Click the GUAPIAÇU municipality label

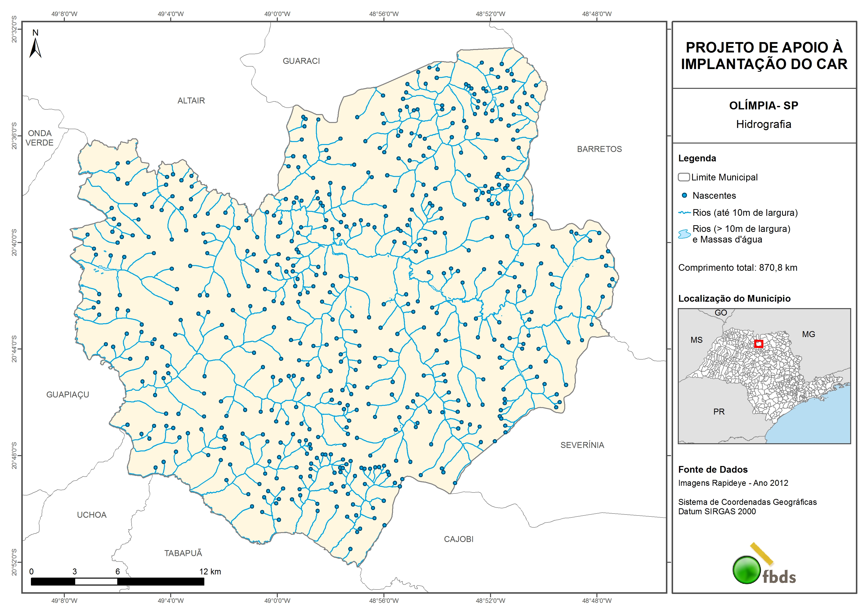[x=68, y=394]
